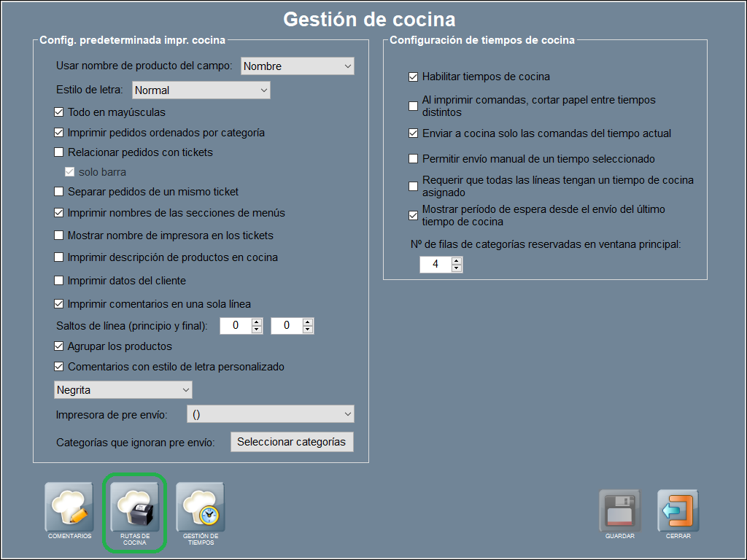Increase the second line-break spinner value

pyautogui.click(x=308, y=322)
